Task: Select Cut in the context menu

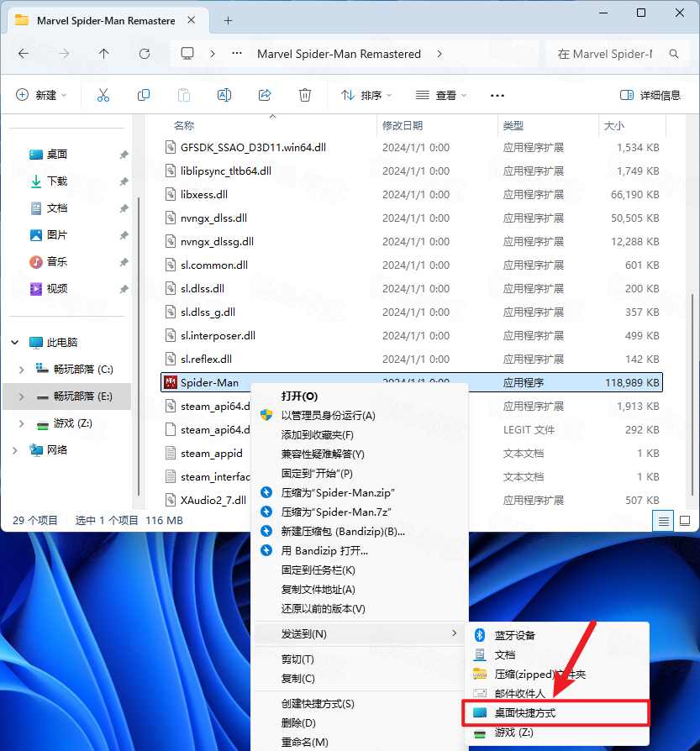Action: [x=360, y=659]
